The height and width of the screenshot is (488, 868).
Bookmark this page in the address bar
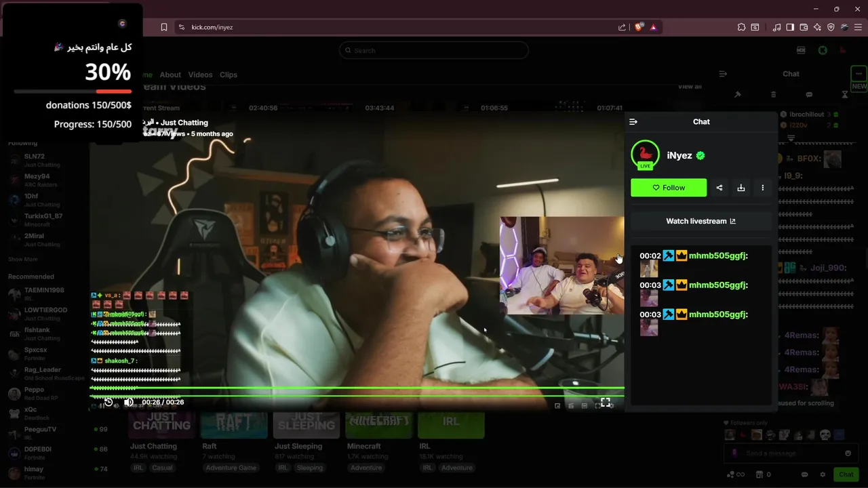pyautogui.click(x=164, y=27)
